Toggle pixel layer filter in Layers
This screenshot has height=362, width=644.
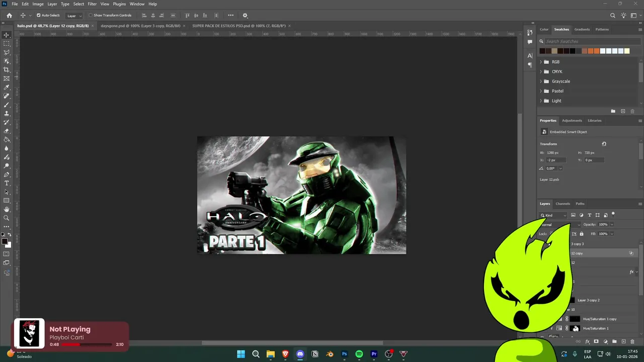pos(573,215)
